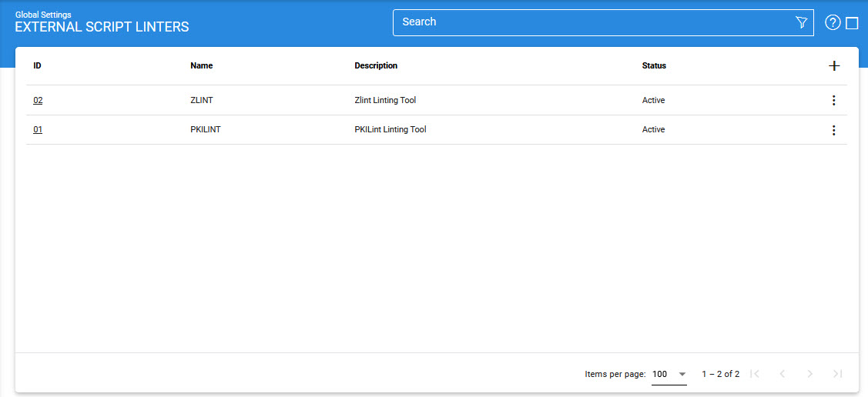Select the ZLINT name cell
Screen dimensions: 868x397
(x=201, y=101)
